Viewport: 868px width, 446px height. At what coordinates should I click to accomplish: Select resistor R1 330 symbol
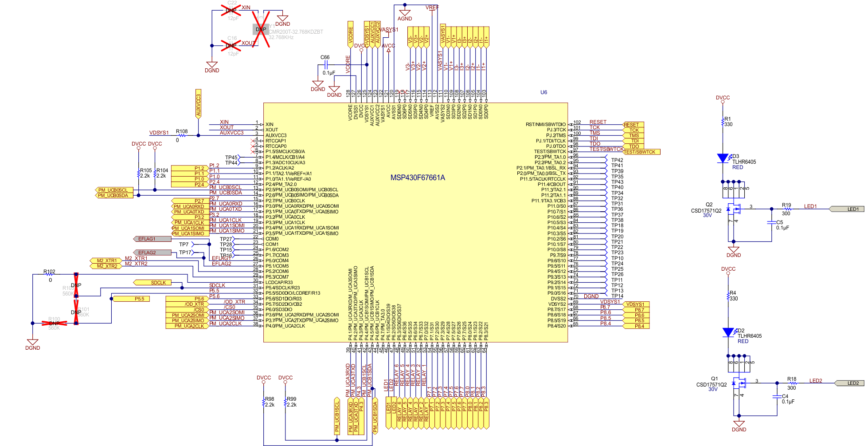click(723, 122)
